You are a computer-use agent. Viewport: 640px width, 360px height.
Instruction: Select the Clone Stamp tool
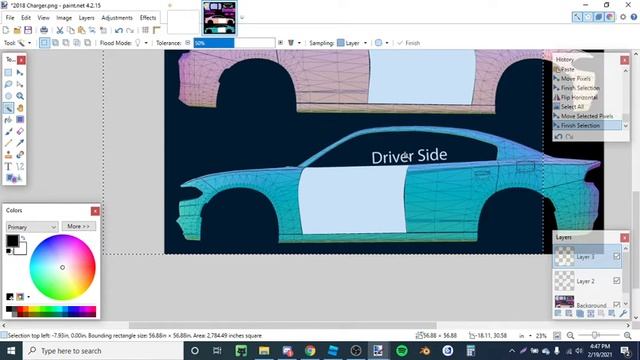8,155
